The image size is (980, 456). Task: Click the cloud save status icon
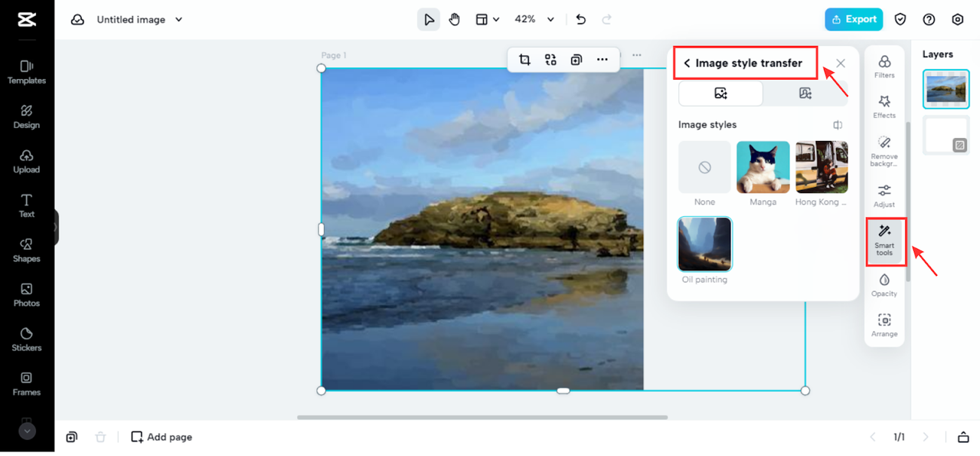click(x=77, y=20)
